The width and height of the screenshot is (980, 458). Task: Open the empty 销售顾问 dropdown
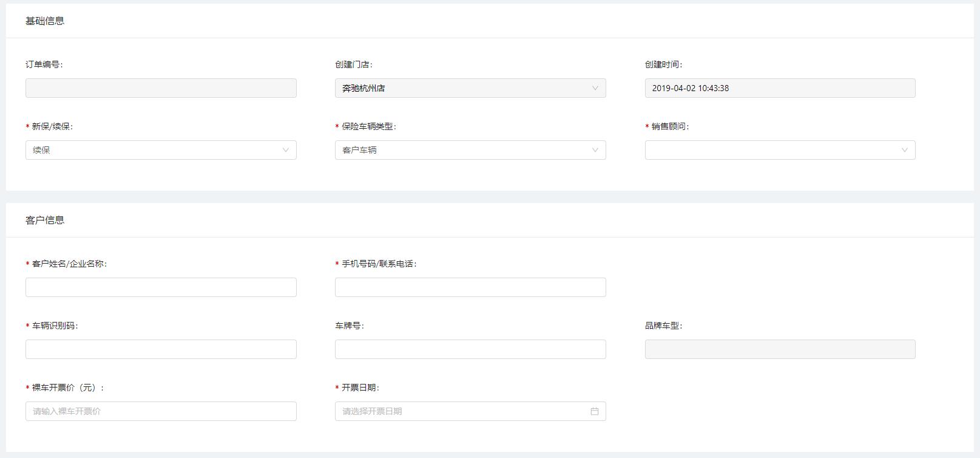click(x=780, y=150)
